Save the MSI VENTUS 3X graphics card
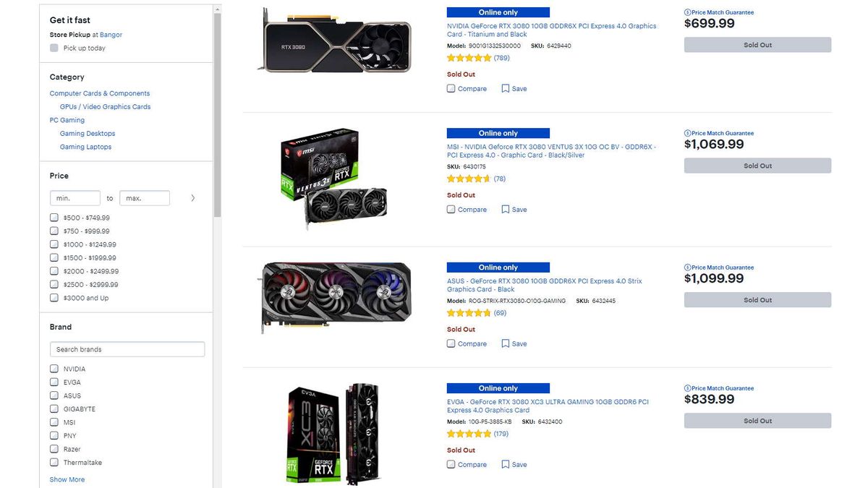 [x=514, y=209]
